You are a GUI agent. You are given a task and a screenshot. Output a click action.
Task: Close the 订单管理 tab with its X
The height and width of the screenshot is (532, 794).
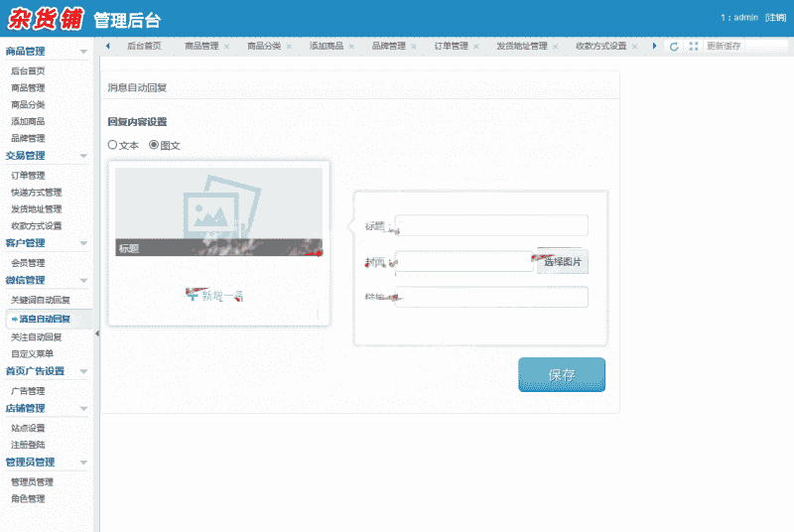[476, 47]
